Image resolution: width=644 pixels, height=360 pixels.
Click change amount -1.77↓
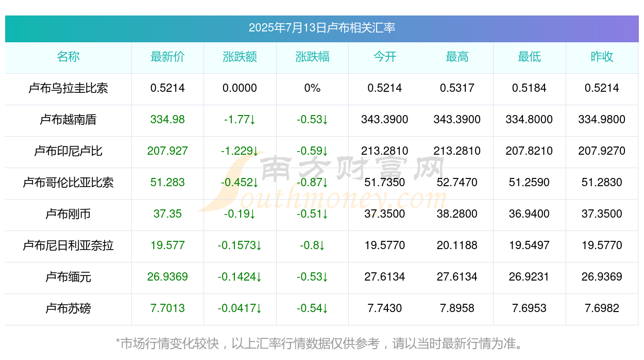pos(240,120)
